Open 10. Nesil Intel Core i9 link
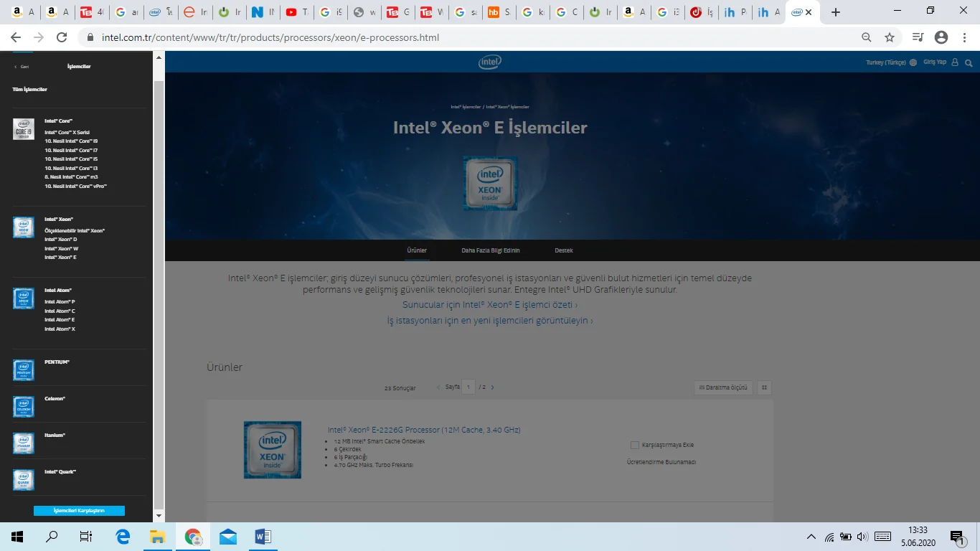Image resolution: width=980 pixels, height=551 pixels. tap(71, 141)
